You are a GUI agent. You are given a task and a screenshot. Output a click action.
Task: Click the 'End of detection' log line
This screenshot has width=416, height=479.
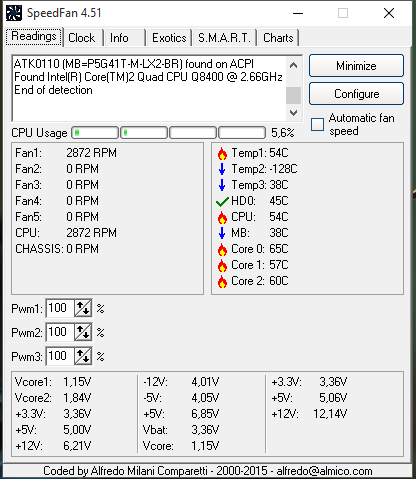tap(53, 90)
